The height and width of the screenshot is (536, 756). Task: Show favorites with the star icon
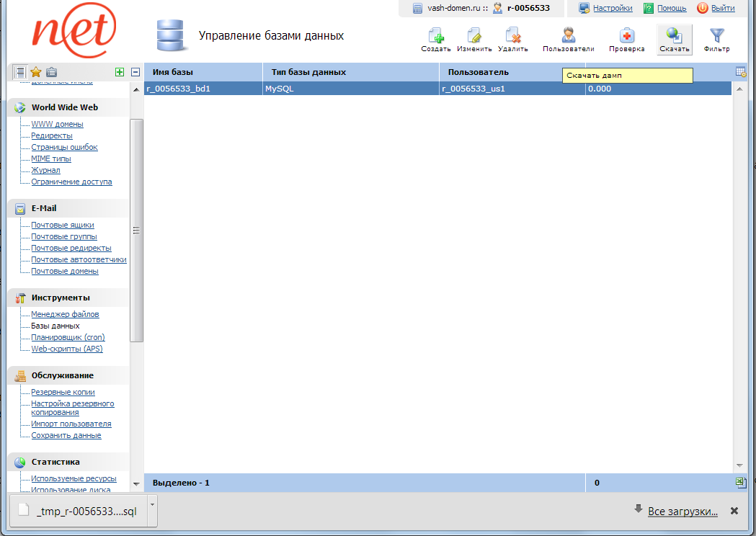pos(36,72)
